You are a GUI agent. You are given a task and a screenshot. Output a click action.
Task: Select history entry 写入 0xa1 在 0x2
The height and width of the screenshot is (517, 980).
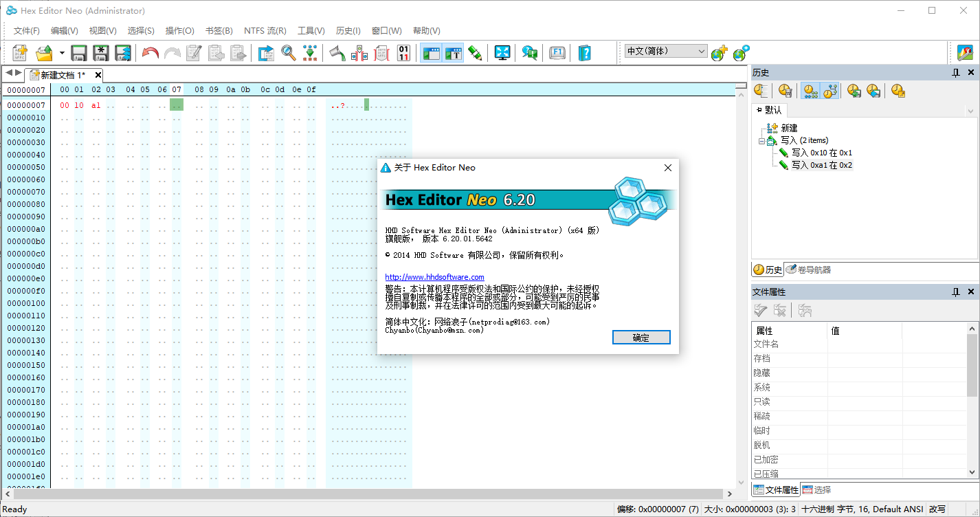point(822,165)
